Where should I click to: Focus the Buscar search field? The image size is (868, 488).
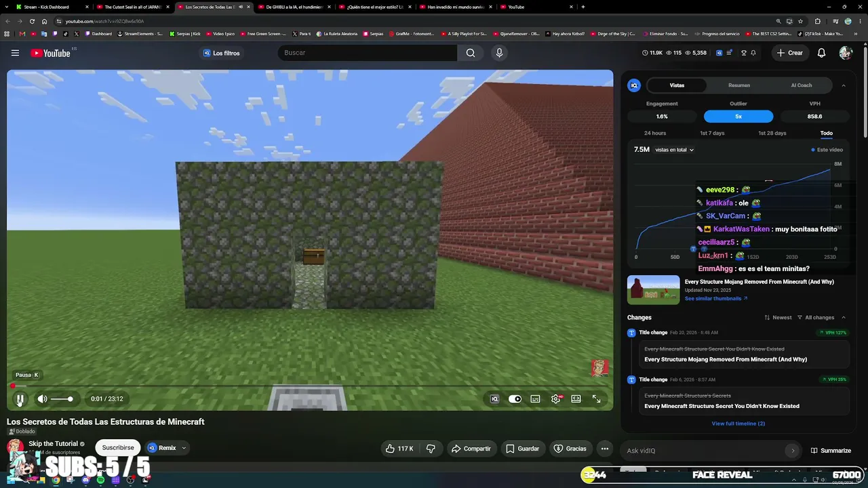[x=368, y=53]
